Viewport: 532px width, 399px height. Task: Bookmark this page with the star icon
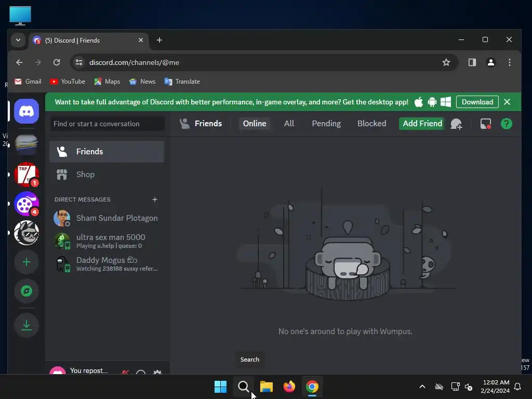(x=446, y=62)
